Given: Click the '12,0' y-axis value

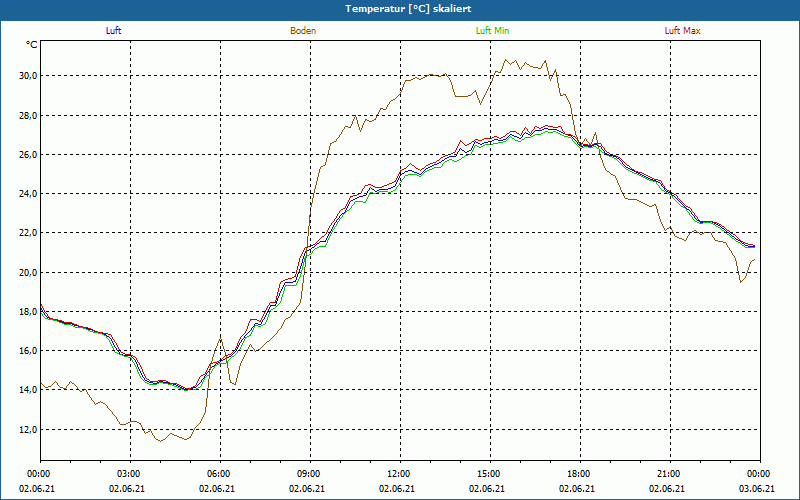Looking at the screenshot, I should [x=28, y=430].
